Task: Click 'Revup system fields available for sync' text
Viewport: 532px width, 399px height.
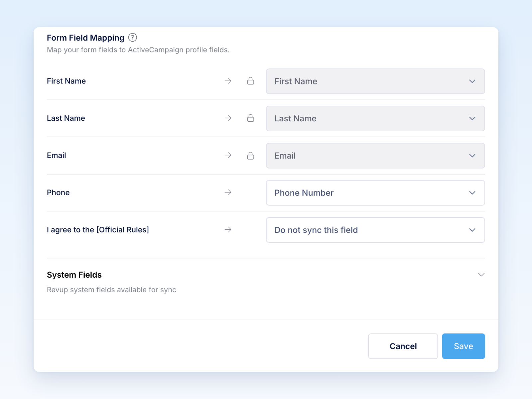Action: tap(111, 290)
